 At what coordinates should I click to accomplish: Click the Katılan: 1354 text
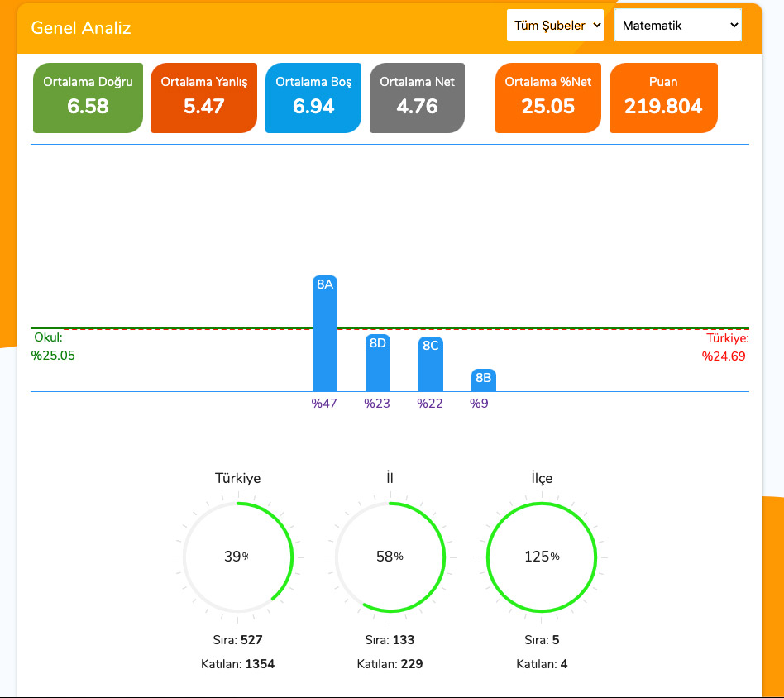238,664
